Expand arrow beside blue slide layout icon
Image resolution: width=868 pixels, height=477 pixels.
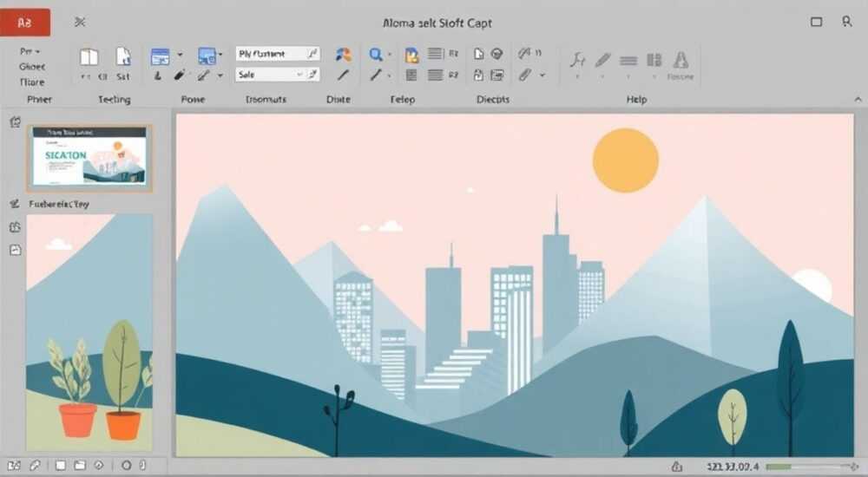pos(180,55)
